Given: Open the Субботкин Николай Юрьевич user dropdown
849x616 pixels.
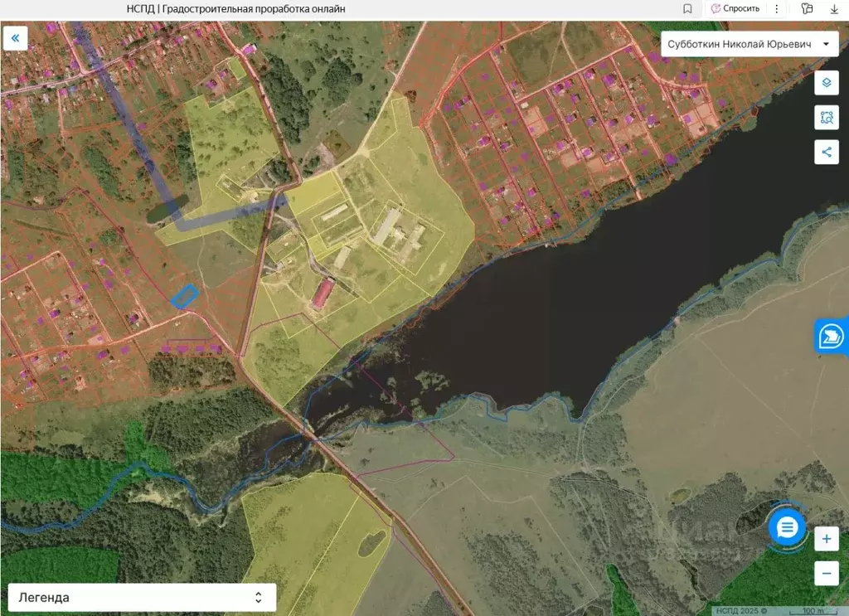Looking at the screenshot, I should [x=749, y=44].
